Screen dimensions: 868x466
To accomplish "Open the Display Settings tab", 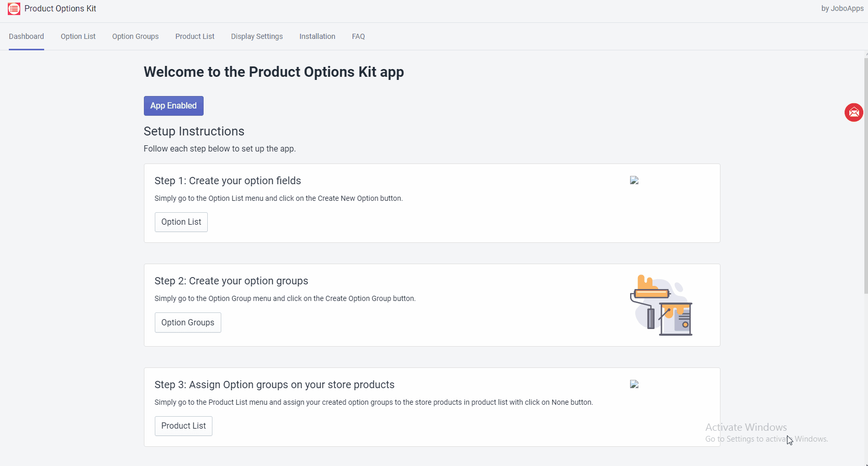I will click(x=257, y=36).
